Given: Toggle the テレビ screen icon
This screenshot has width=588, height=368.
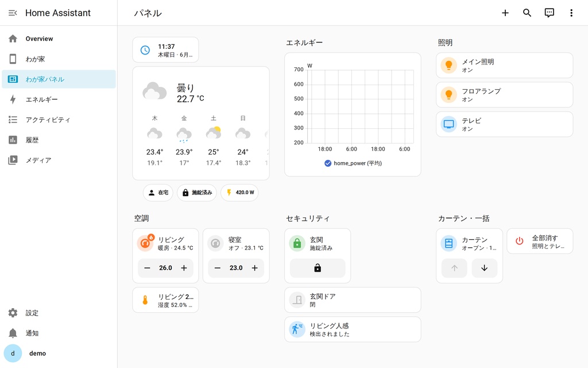Looking at the screenshot, I should point(448,124).
